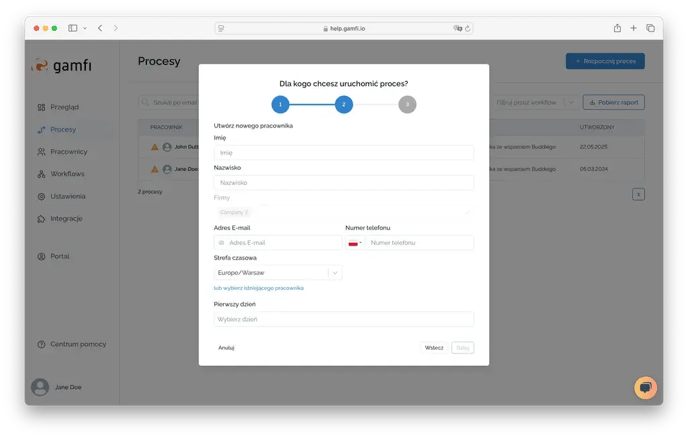
Task: Click the lub wybierz istniejącego pracownika link
Action: 258,288
